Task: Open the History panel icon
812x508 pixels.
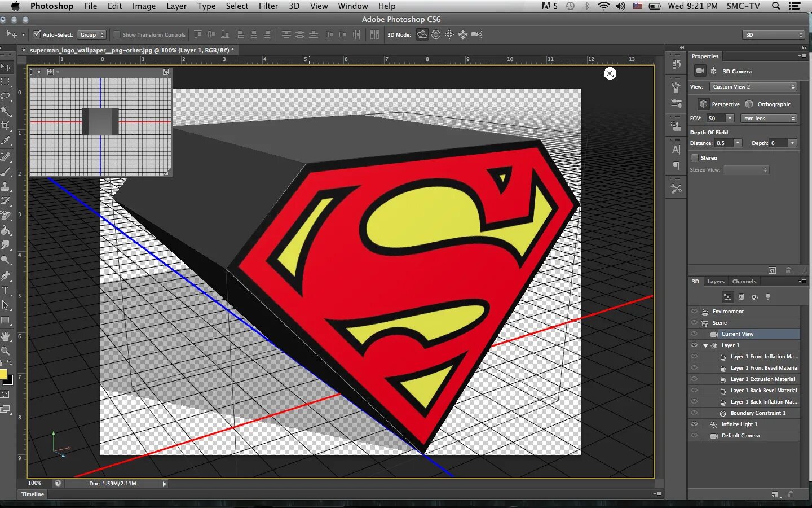Action: click(676, 64)
